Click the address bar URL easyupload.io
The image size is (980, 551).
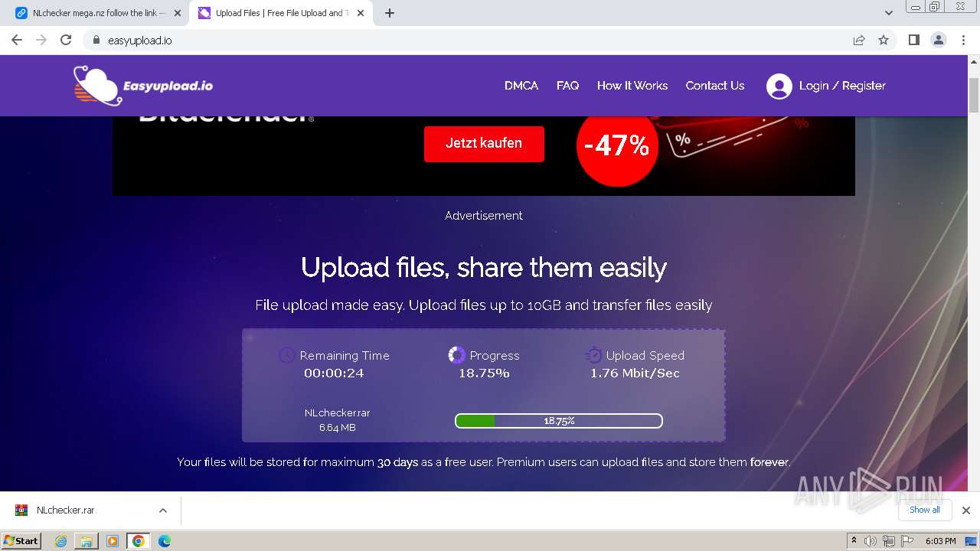click(140, 41)
